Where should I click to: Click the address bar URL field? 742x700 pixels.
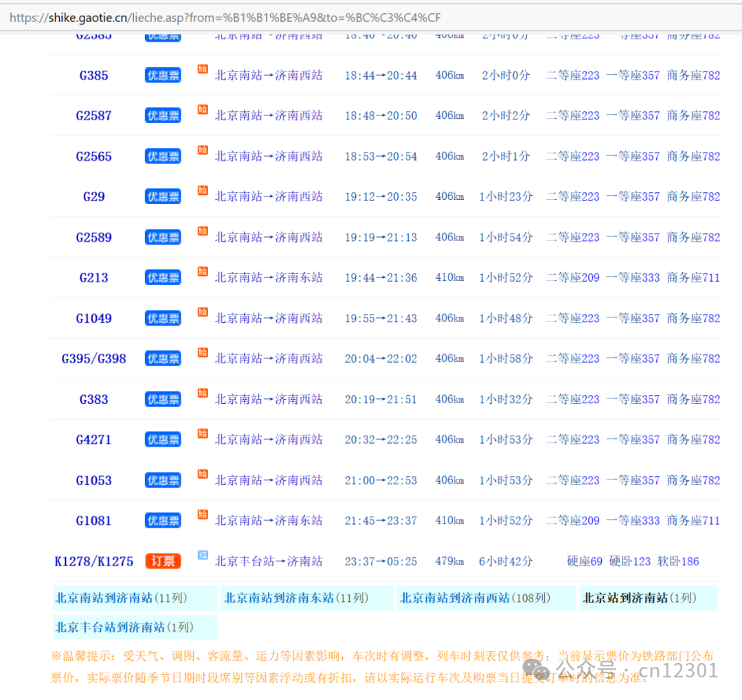[x=371, y=18]
